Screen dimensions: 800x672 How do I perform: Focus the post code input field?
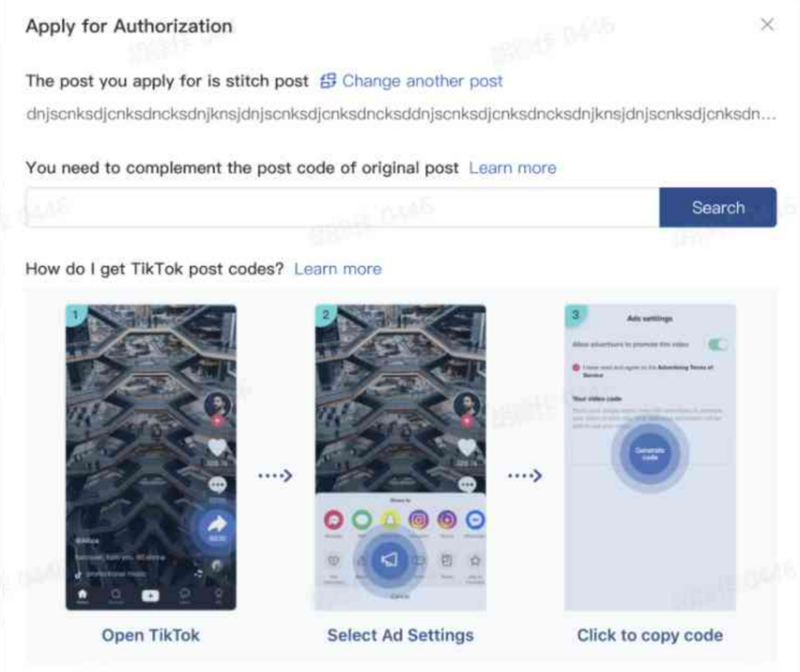[343, 207]
